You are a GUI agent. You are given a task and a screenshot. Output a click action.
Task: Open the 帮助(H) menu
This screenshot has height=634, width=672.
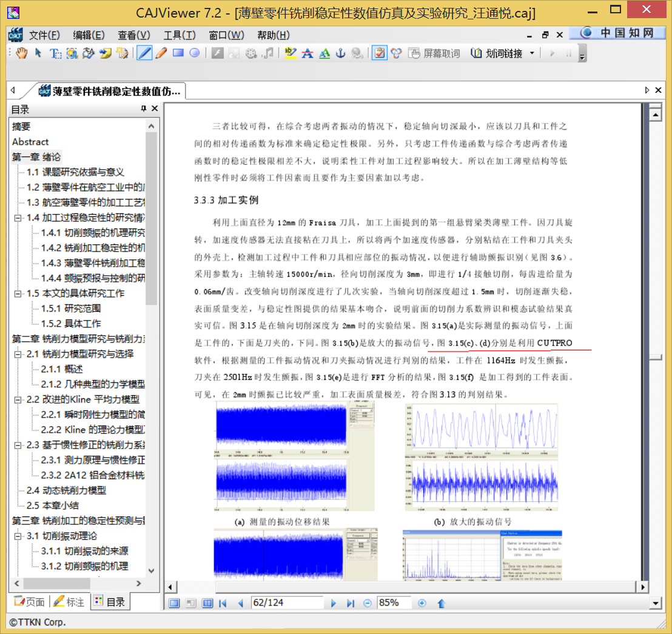274,35
